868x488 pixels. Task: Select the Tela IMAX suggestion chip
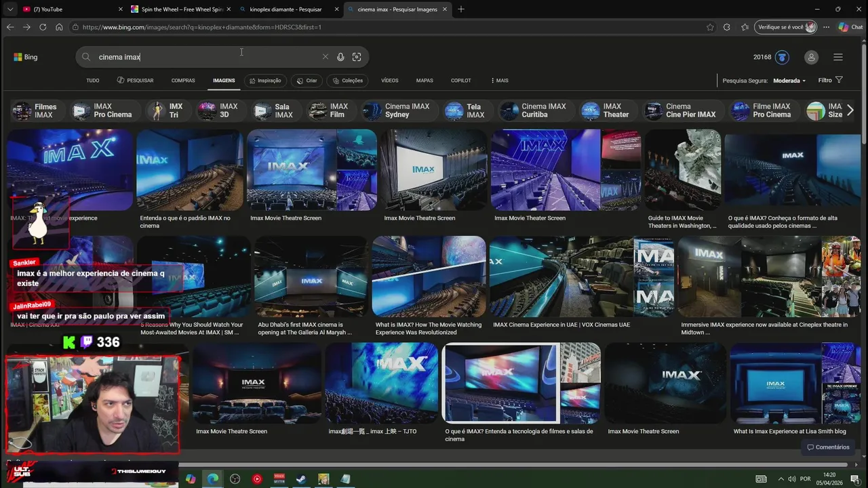tap(467, 110)
